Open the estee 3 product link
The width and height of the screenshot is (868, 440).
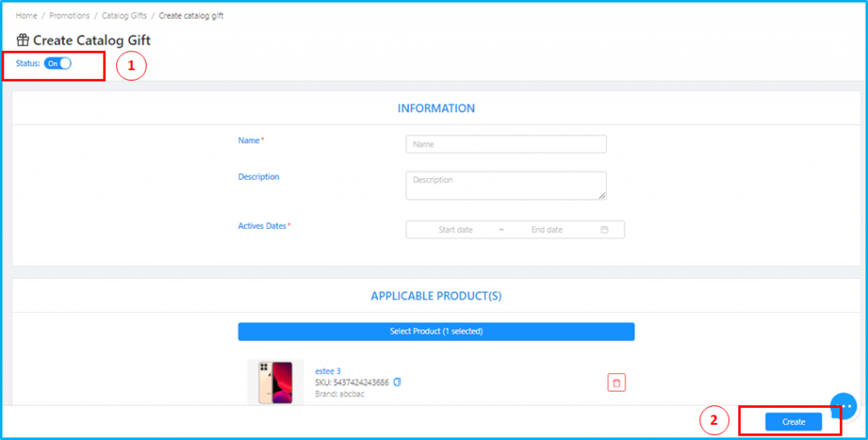pos(328,370)
